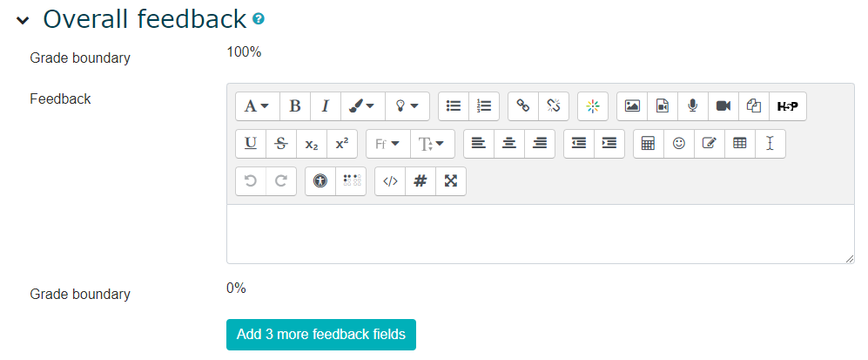
Task: Toggle bold formatting in the editor
Action: coord(295,106)
